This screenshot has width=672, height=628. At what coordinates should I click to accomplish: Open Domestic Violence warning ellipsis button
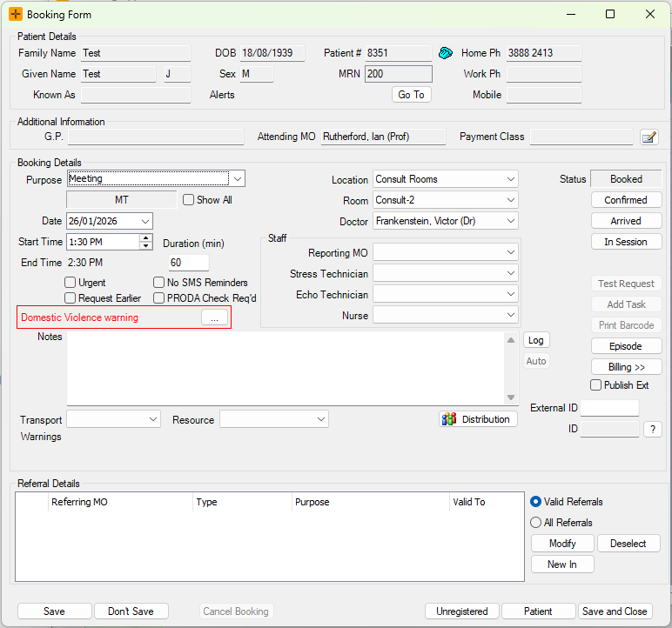(x=213, y=317)
